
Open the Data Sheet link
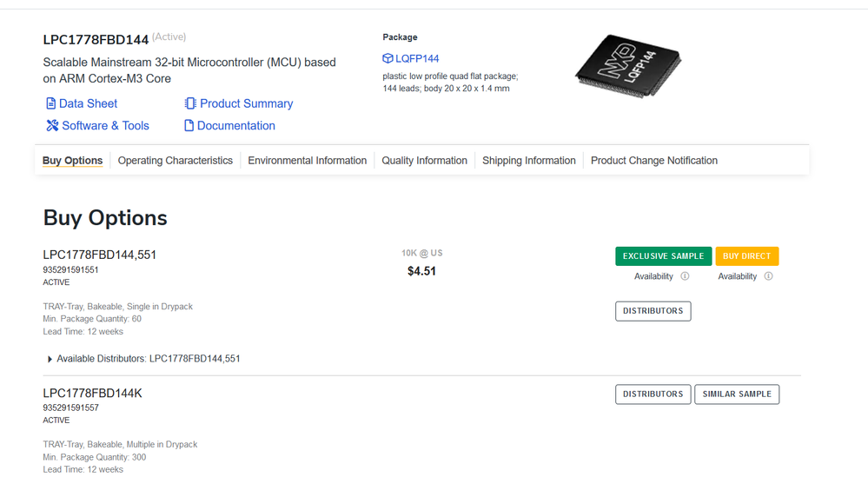pos(88,103)
